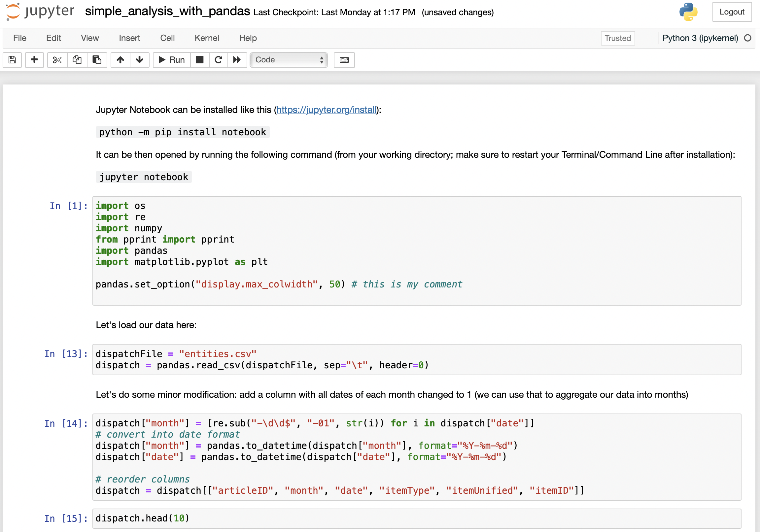
Task: Move selected cell down arrow
Action: pyautogui.click(x=139, y=60)
